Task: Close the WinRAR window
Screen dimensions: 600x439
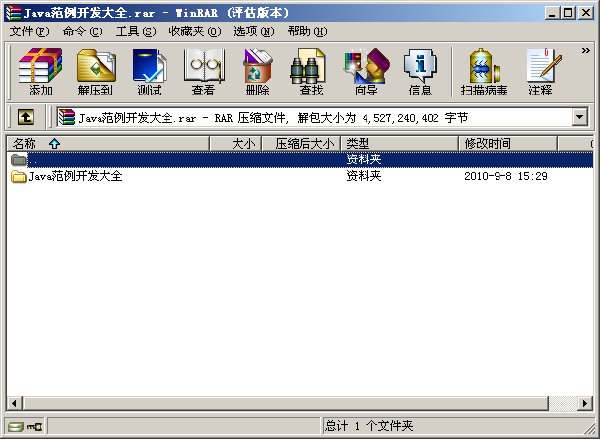Action: coord(585,13)
